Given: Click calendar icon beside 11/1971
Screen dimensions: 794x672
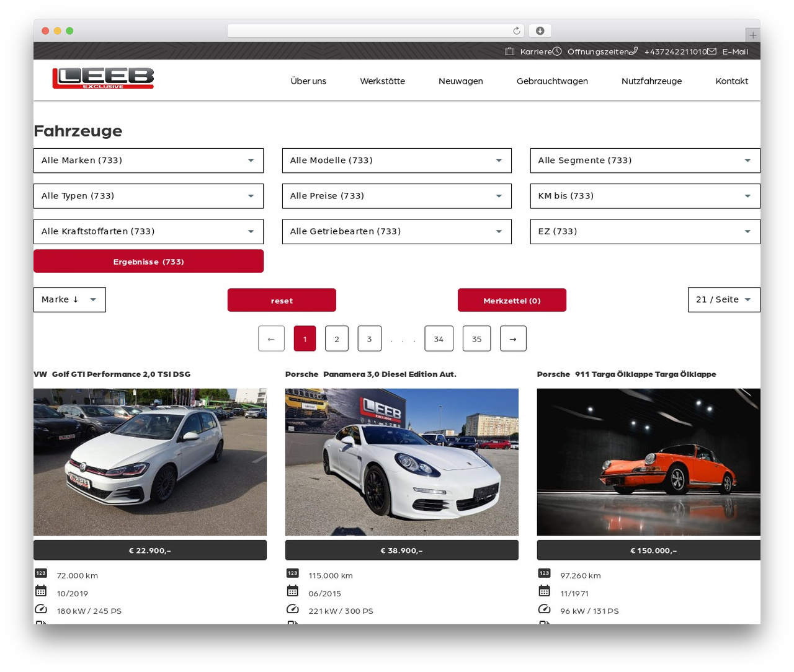Looking at the screenshot, I should [x=545, y=591].
